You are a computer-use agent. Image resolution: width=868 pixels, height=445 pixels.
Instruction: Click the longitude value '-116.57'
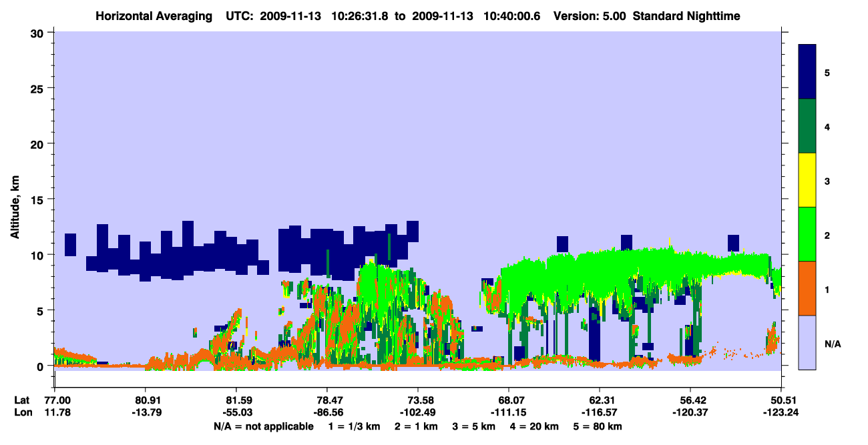pyautogui.click(x=600, y=412)
